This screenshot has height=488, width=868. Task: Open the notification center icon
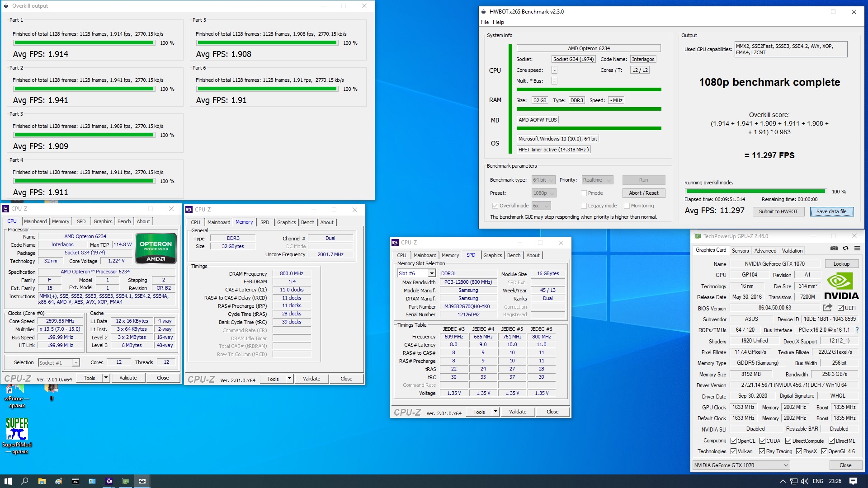pos(853,481)
